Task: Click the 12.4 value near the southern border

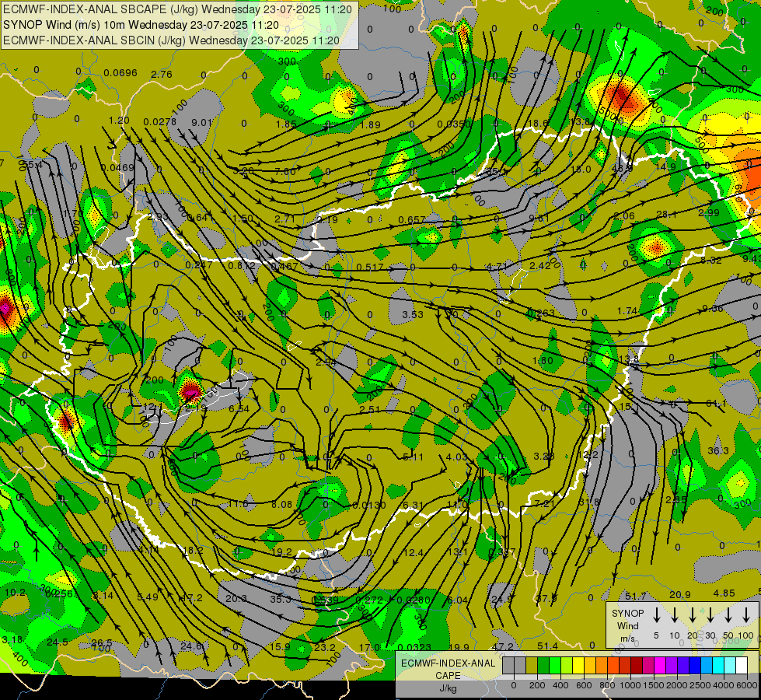Action: click(x=414, y=552)
